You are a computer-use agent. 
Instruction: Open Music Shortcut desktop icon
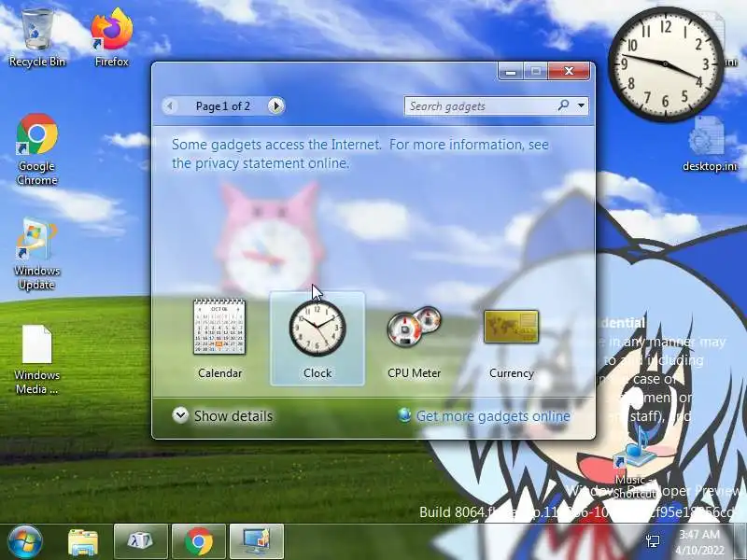tap(635, 462)
